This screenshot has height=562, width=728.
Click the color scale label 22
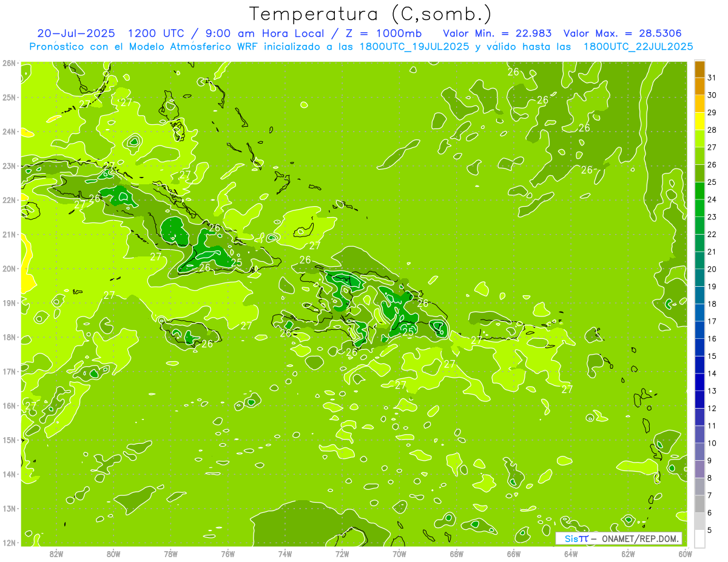click(x=712, y=234)
